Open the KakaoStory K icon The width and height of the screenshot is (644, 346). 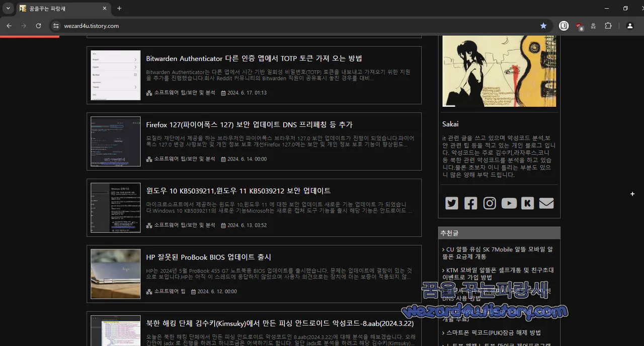(527, 203)
